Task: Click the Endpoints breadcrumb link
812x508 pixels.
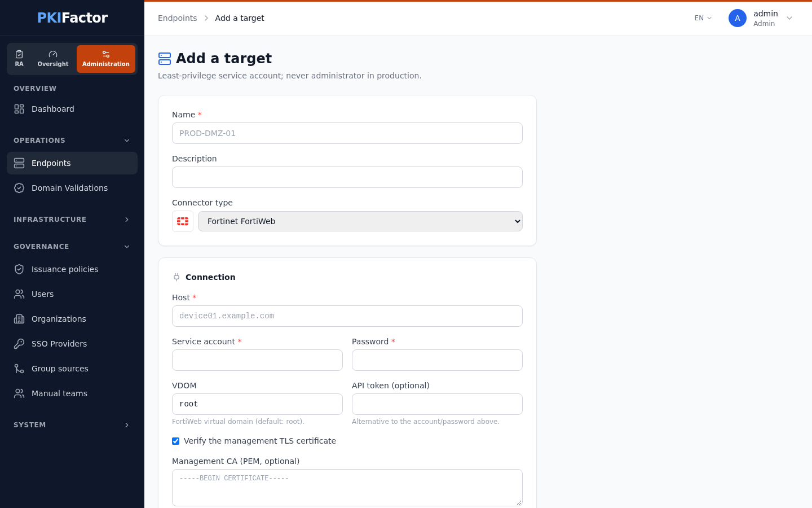Action: 177,18
